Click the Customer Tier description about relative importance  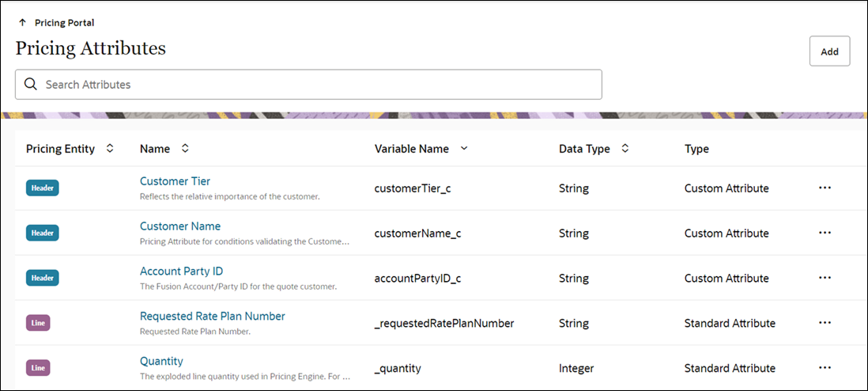click(x=230, y=197)
